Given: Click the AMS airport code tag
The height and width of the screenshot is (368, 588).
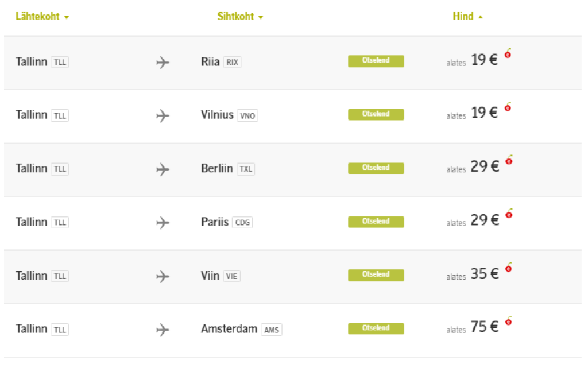Looking at the screenshot, I should pyautogui.click(x=271, y=330).
